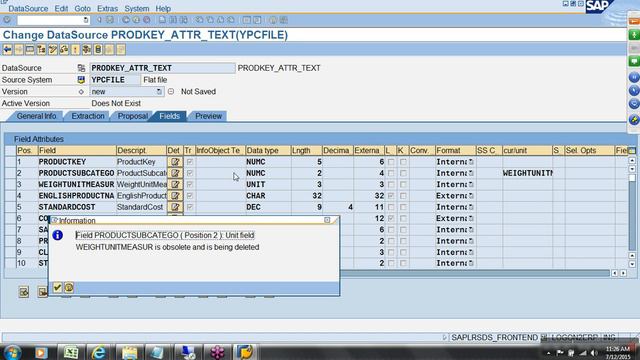This screenshot has height=360, width=640.
Task: Open the Format dropdown for STANDARDCOST row
Action: click(x=471, y=207)
